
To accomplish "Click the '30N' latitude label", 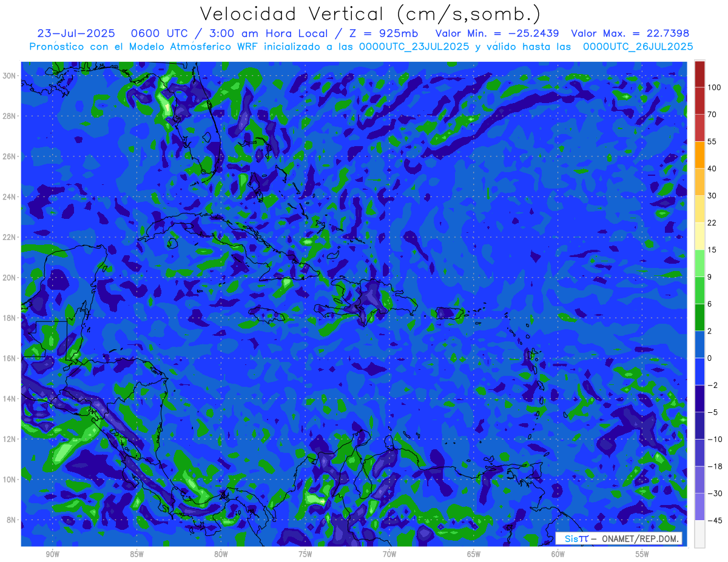I will click(10, 75).
